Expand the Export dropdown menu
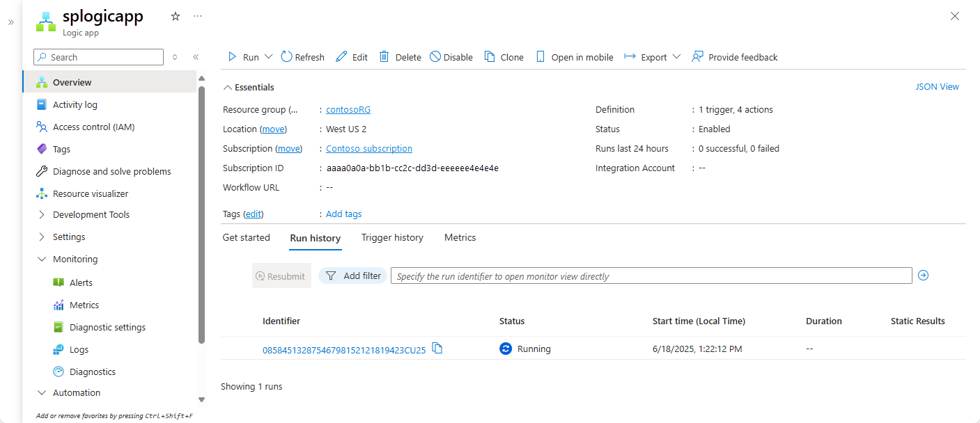The image size is (980, 423). point(676,57)
